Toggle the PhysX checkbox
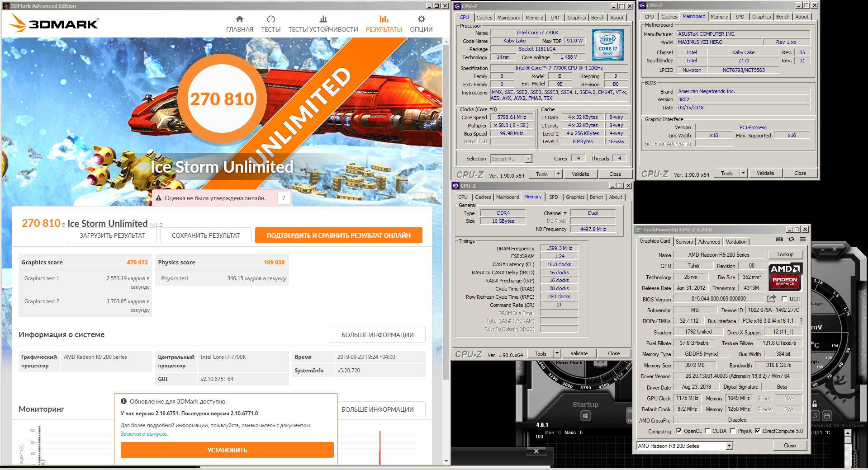Viewport: 868px width, 470px height. tap(733, 431)
